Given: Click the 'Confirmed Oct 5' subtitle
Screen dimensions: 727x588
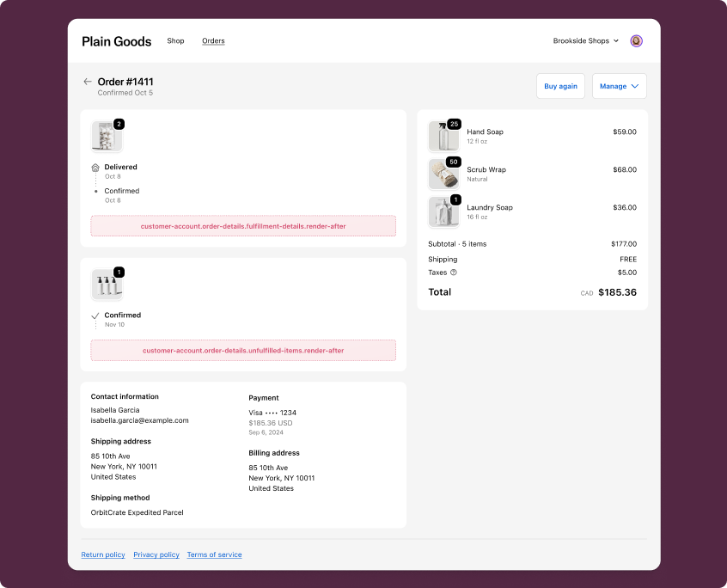Looking at the screenshot, I should pos(125,93).
